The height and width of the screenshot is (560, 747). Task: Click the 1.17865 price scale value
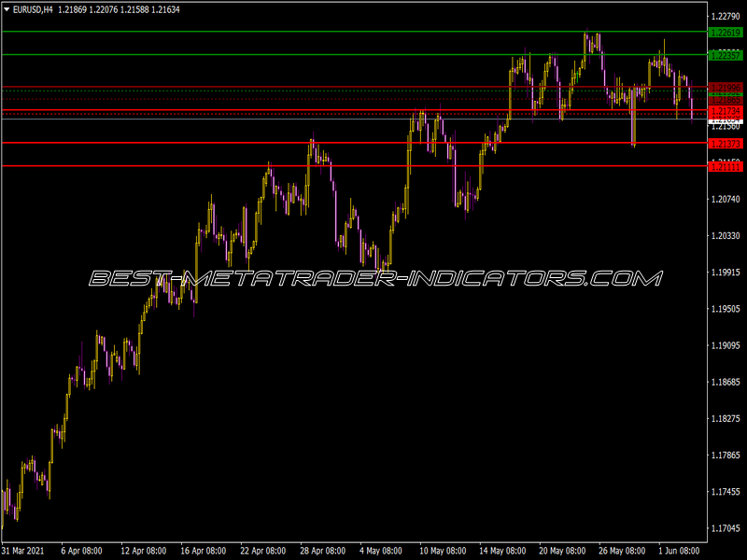[726, 455]
